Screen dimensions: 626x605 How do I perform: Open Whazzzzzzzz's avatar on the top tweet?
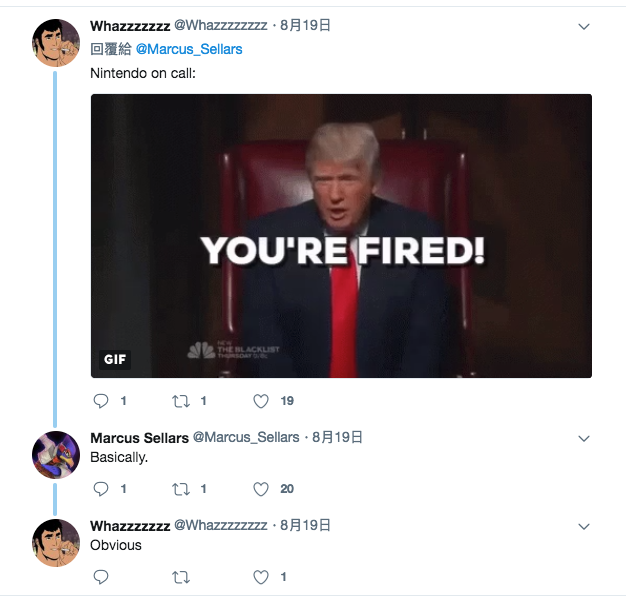point(56,43)
